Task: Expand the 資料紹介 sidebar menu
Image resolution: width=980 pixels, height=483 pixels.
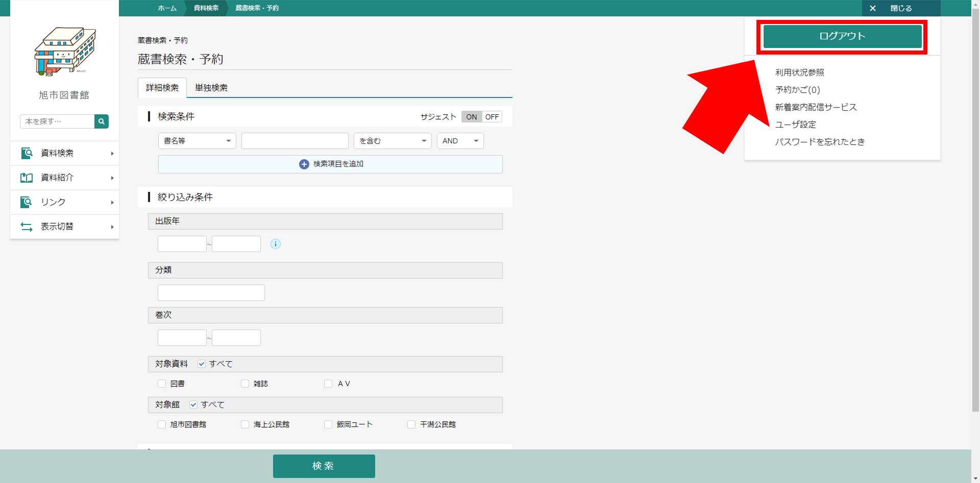Action: click(x=64, y=177)
